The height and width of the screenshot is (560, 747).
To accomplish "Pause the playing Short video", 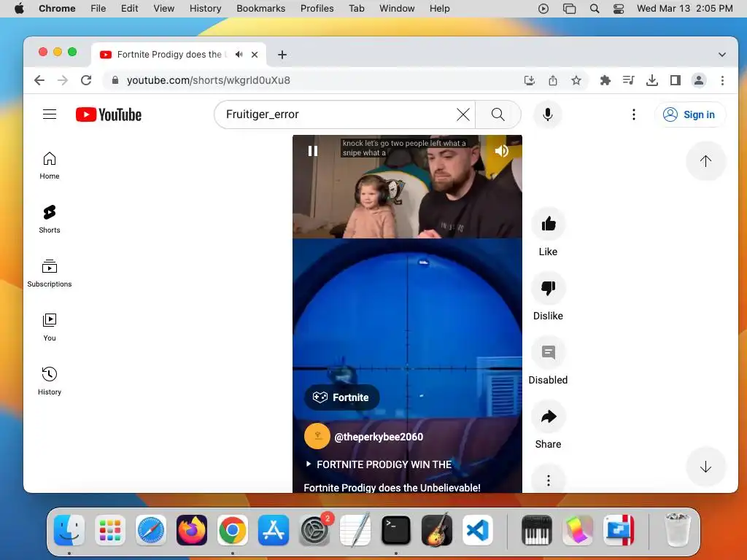I will tap(313, 151).
